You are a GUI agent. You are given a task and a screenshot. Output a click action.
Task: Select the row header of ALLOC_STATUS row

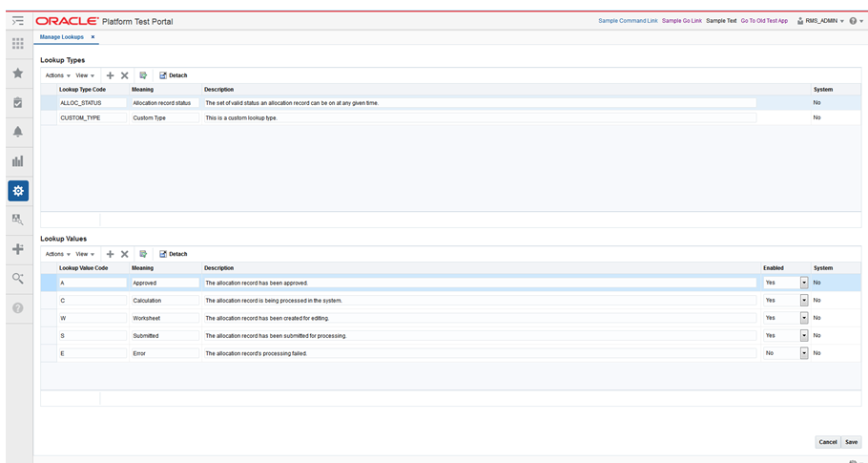(x=49, y=103)
